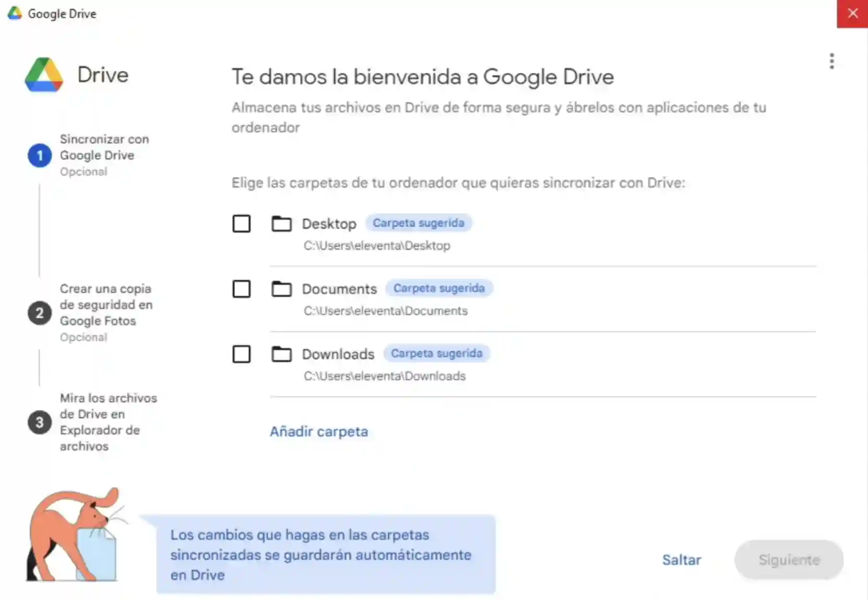Check the Documents folder checkbox
The height and width of the screenshot is (600, 868).
(241, 289)
